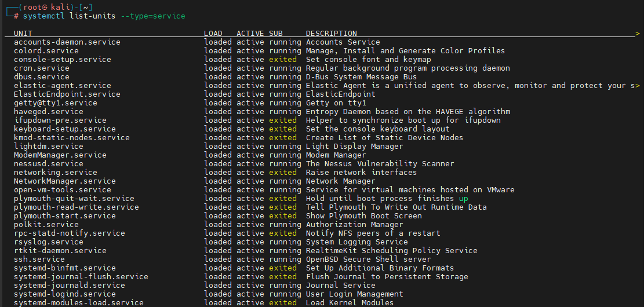The width and height of the screenshot is (644, 307).
Task: Click cron.service unit name
Action: (42, 68)
